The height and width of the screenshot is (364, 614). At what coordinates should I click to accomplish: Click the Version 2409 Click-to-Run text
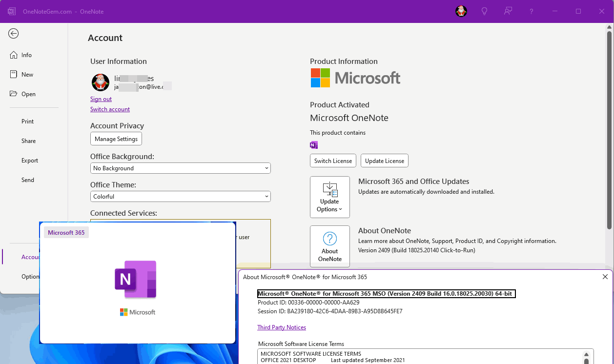click(417, 250)
